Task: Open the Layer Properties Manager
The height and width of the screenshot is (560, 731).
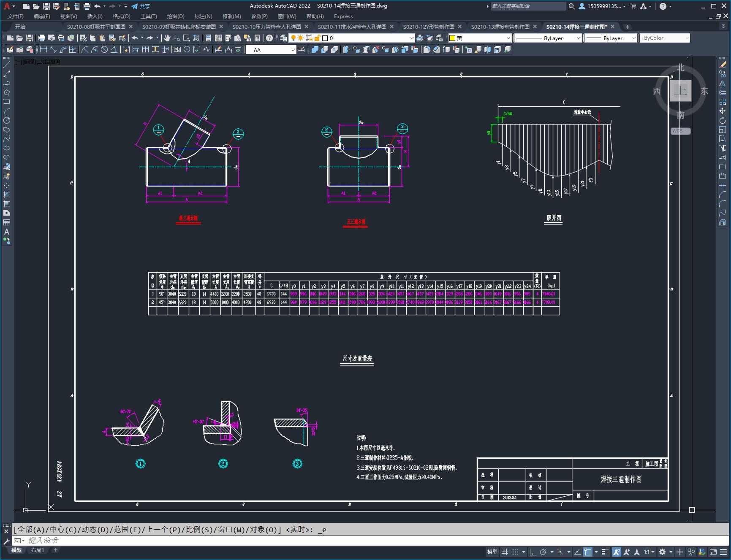Action: 283,38
